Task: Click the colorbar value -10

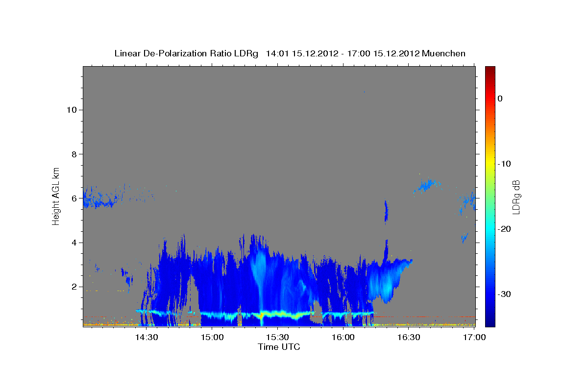Action: coord(505,164)
